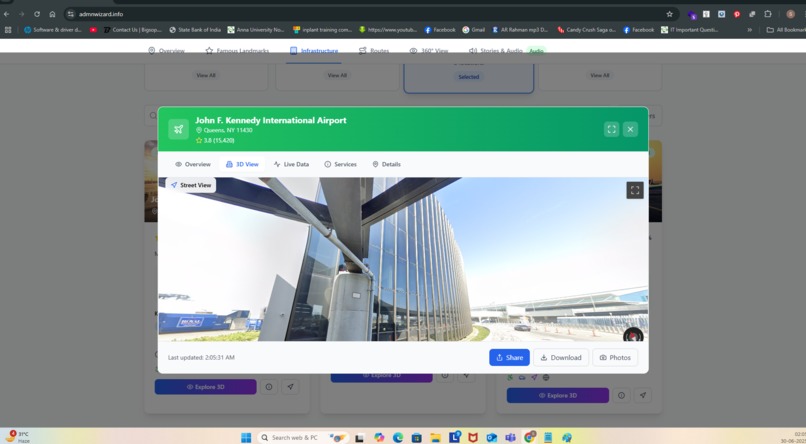806x444 pixels.
Task: Open the browser extensions puzzle icon
Action: [x=767, y=14]
